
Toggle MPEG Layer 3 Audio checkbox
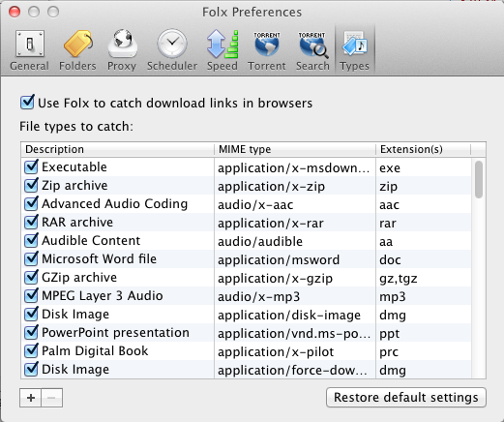[31, 295]
